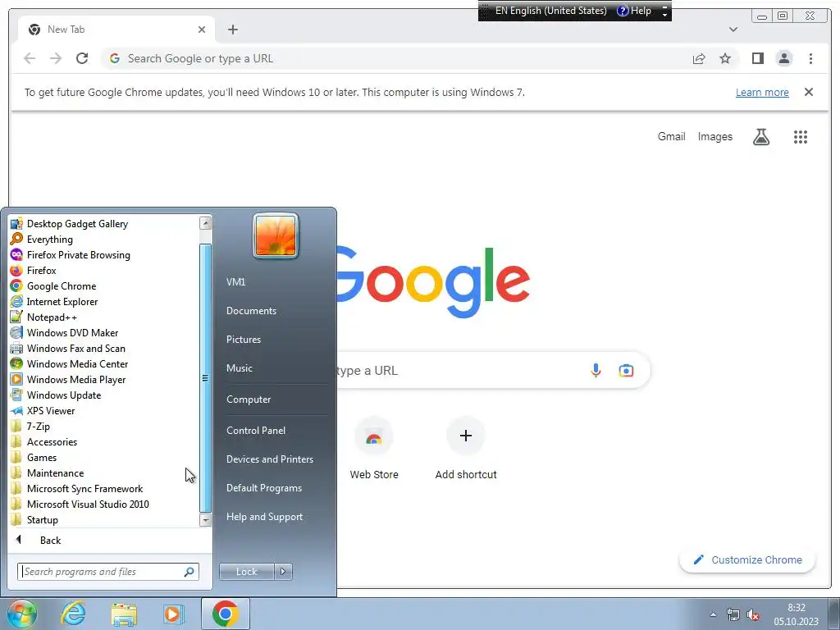Screen dimensions: 840x630
Task: Click Customize Chrome button
Action: [747, 559]
